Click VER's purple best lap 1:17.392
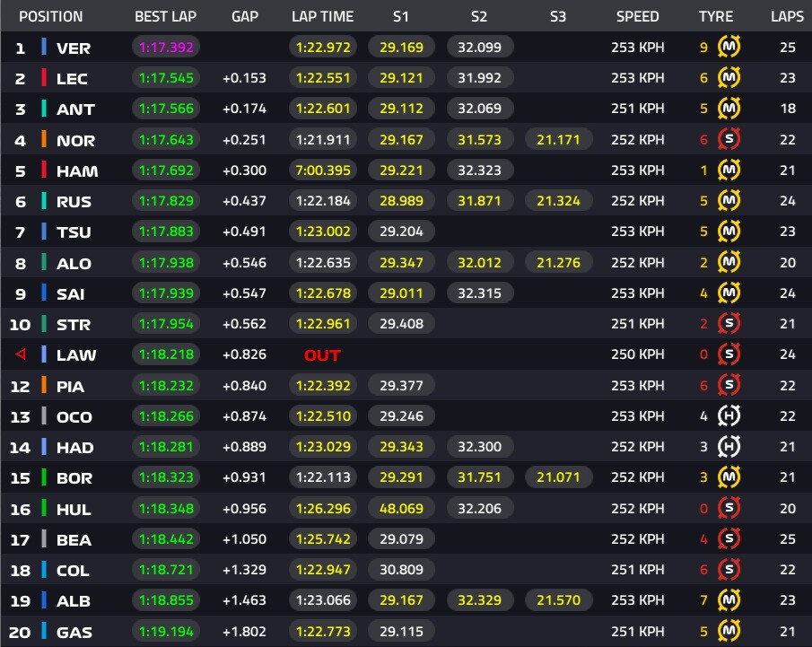The width and height of the screenshot is (812, 647). click(166, 48)
